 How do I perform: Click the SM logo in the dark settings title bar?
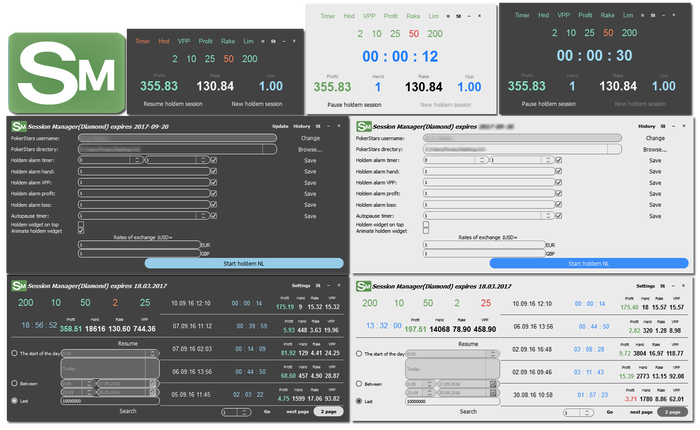pos(19,126)
